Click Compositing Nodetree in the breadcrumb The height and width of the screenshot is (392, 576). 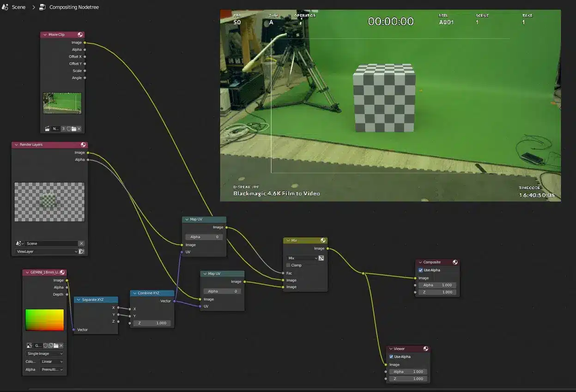[x=73, y=7]
